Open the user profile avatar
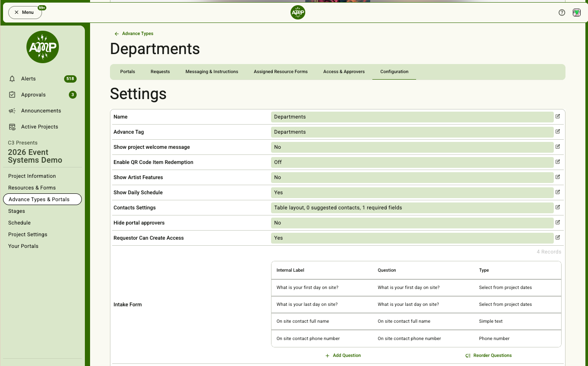 click(577, 13)
